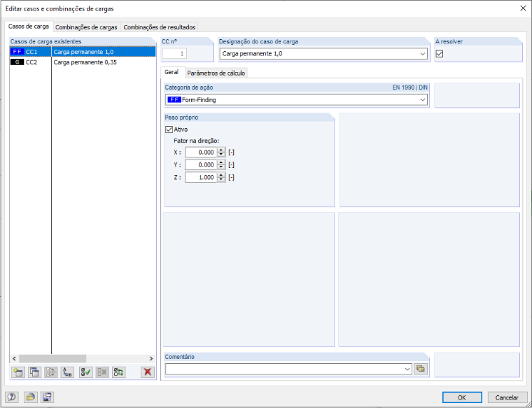The height and width of the screenshot is (408, 532).
Task: Increase the X direction factor
Action: coord(221,150)
